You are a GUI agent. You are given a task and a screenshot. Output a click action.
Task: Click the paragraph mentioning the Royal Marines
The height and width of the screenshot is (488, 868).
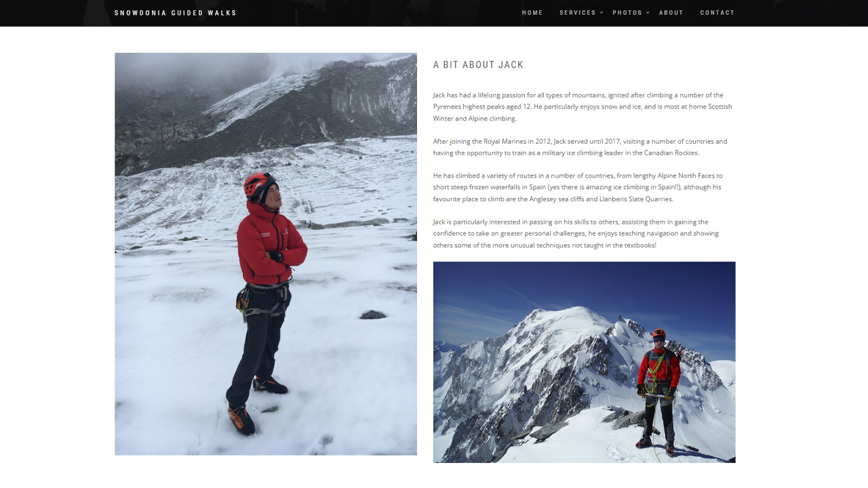pos(580,147)
